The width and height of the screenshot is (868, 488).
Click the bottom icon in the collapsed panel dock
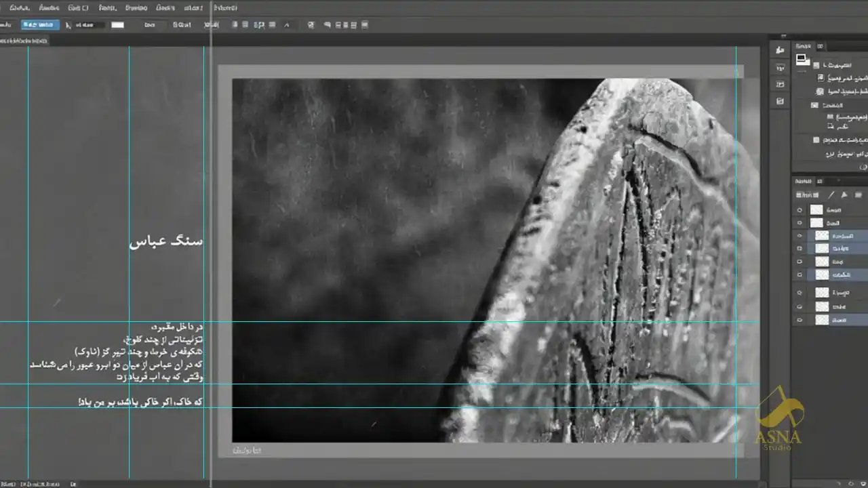[x=781, y=101]
